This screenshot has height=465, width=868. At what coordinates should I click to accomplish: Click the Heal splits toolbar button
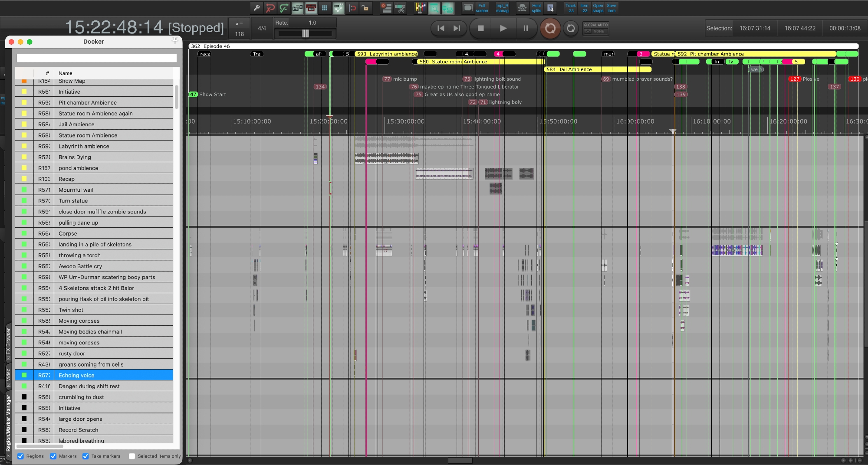[536, 8]
